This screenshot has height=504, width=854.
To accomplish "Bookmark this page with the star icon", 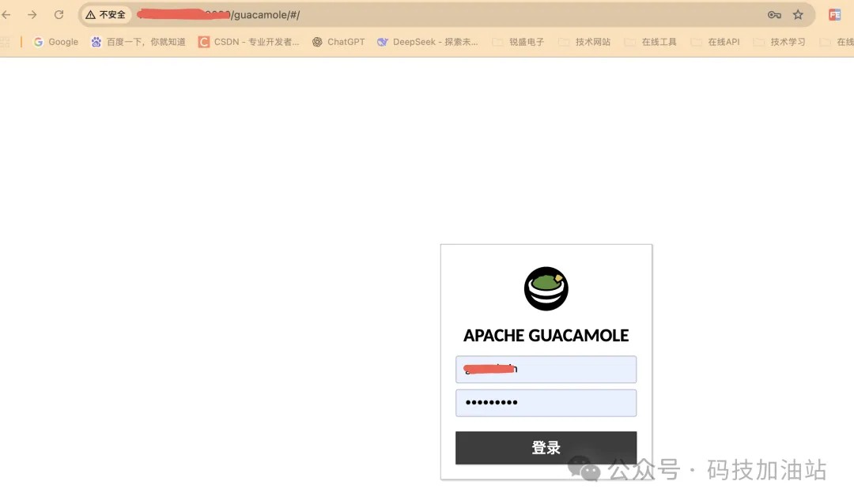I will [798, 15].
